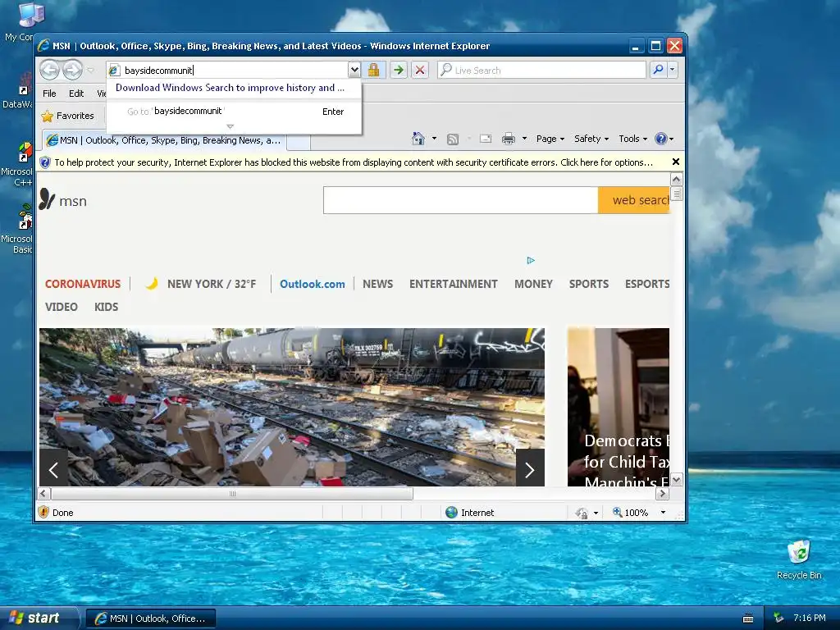Viewport: 840px width, 630px height.
Task: Open recent pages dropdown next to Forward
Action: click(x=90, y=71)
